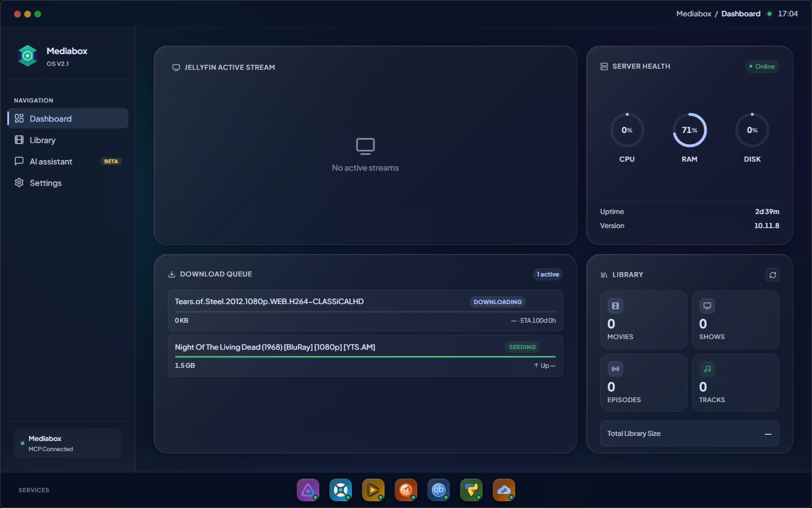Select the Night Of The Living Dead torrent
The image size is (812, 508).
tap(365, 355)
